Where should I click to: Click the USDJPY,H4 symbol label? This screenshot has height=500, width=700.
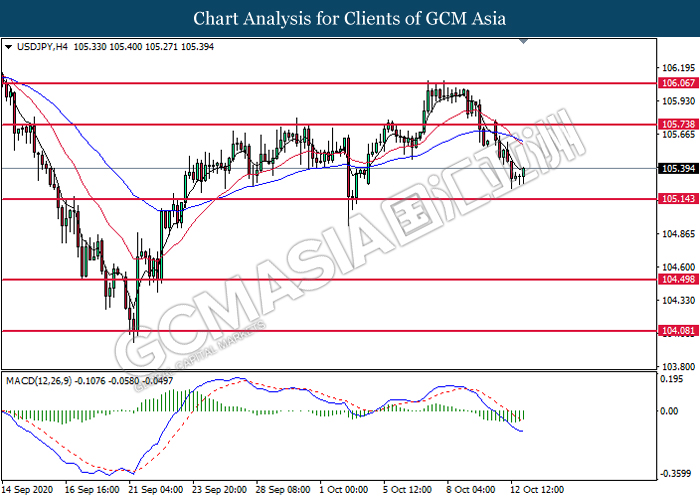[42, 46]
